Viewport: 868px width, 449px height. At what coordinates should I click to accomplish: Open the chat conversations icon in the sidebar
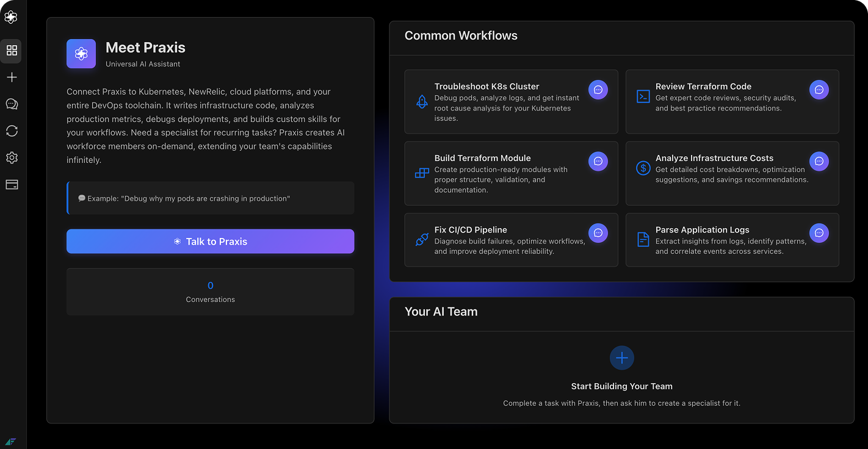tap(11, 104)
